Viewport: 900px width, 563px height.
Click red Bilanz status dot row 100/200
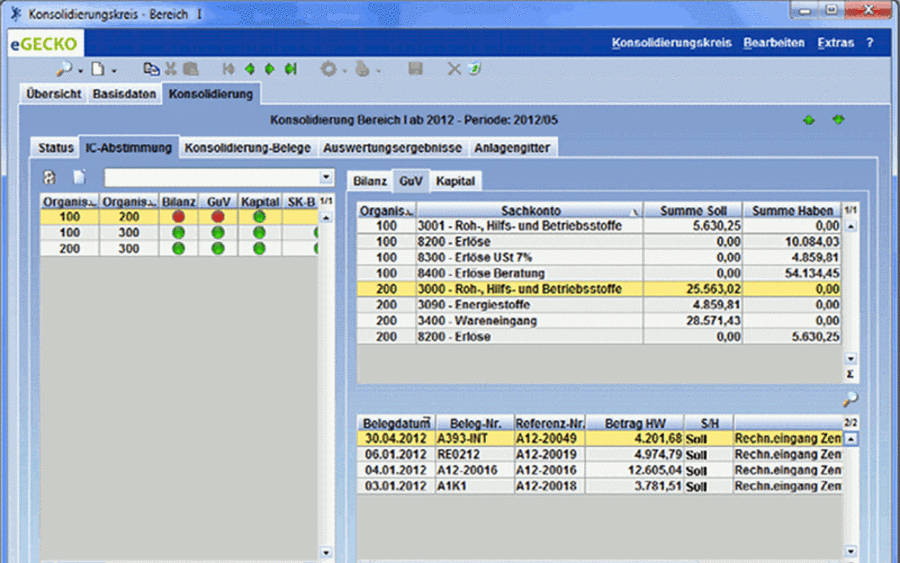point(179,216)
